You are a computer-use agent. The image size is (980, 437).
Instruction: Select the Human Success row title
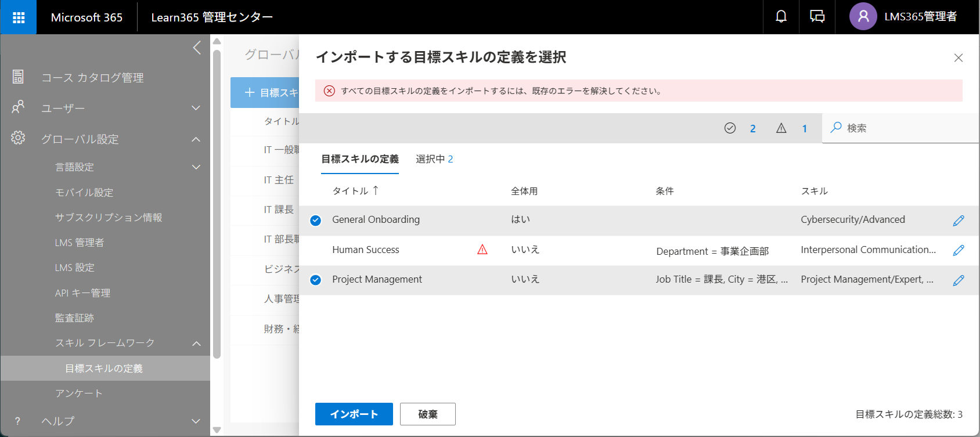click(x=366, y=250)
